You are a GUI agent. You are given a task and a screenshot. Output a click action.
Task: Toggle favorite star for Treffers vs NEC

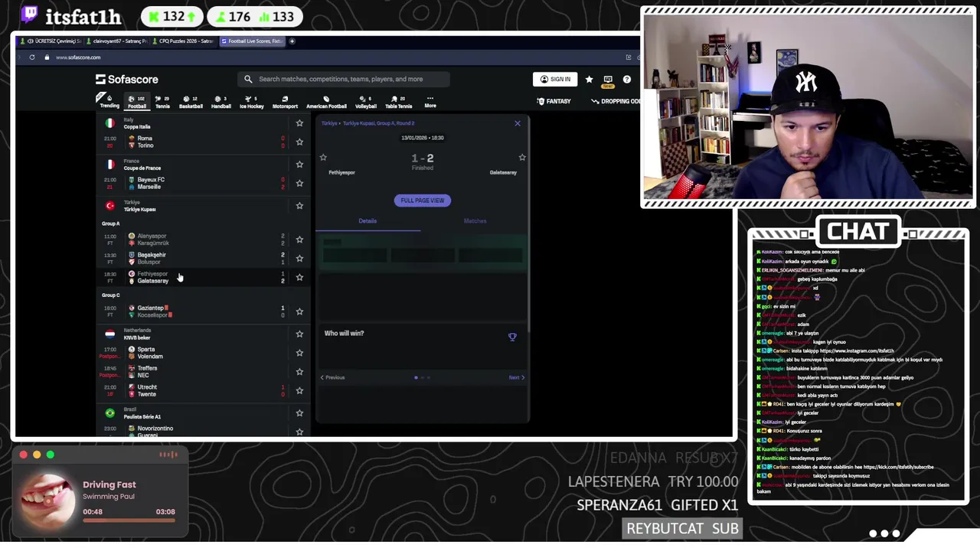(299, 372)
